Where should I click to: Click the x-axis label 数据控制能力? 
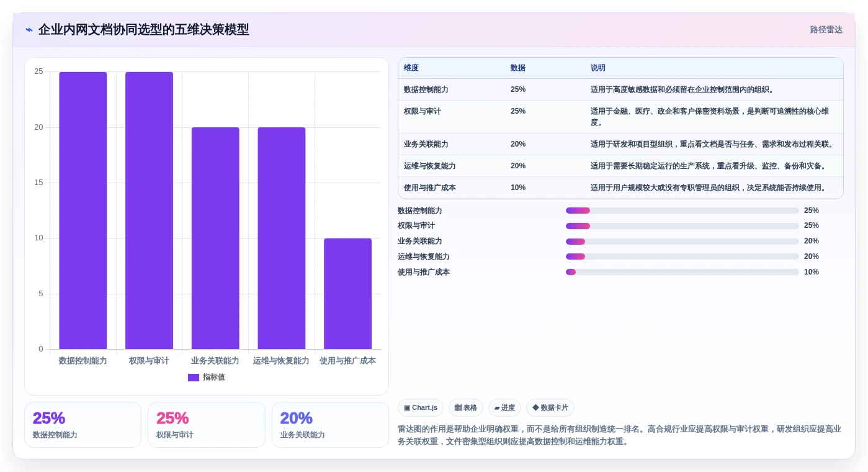coord(83,361)
